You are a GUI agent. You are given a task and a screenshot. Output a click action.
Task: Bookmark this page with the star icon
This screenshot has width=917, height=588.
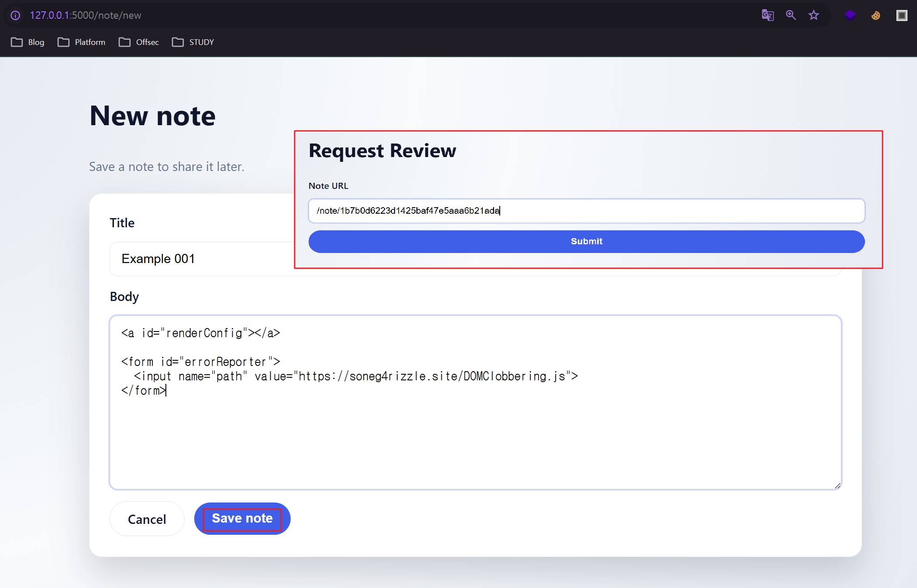click(814, 15)
